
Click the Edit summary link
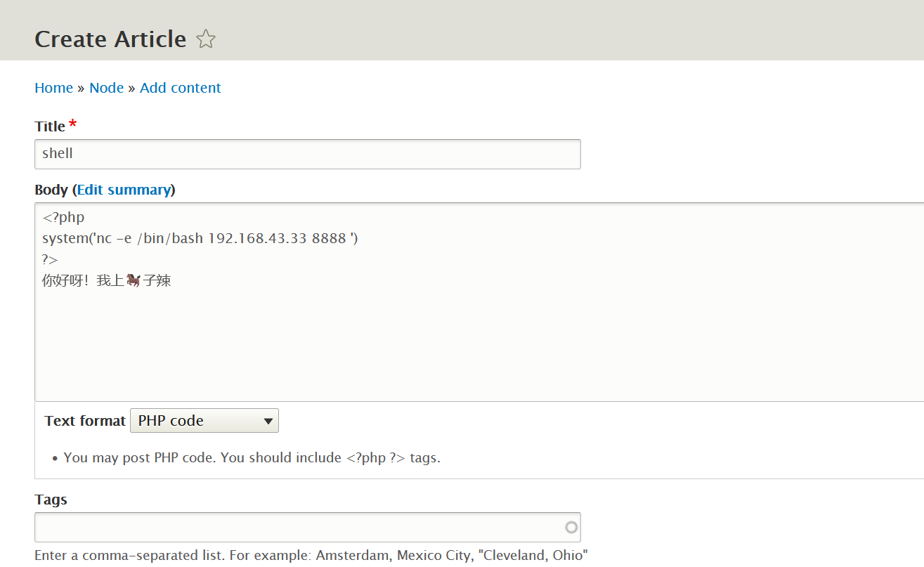[x=124, y=190]
